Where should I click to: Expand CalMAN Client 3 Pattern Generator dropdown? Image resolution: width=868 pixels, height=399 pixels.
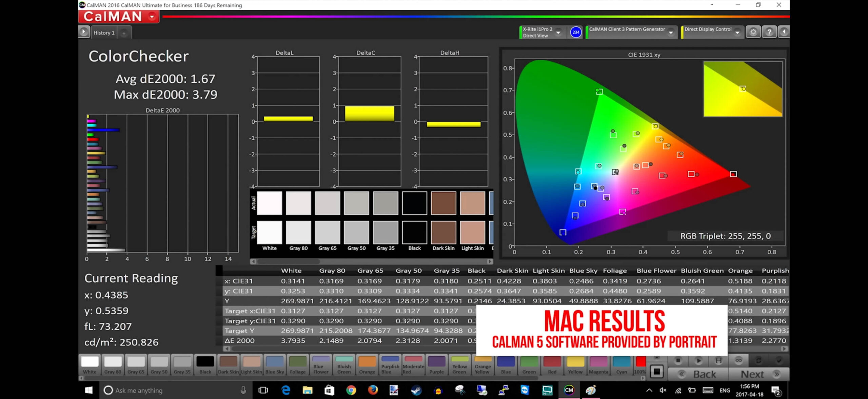tap(671, 32)
